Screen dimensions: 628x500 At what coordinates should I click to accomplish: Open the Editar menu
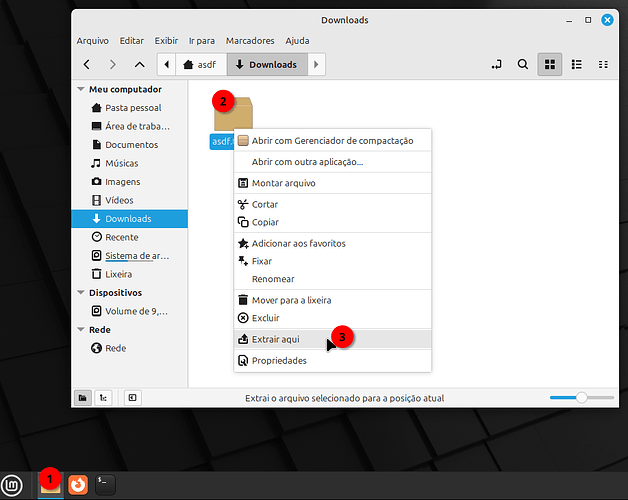point(131,41)
